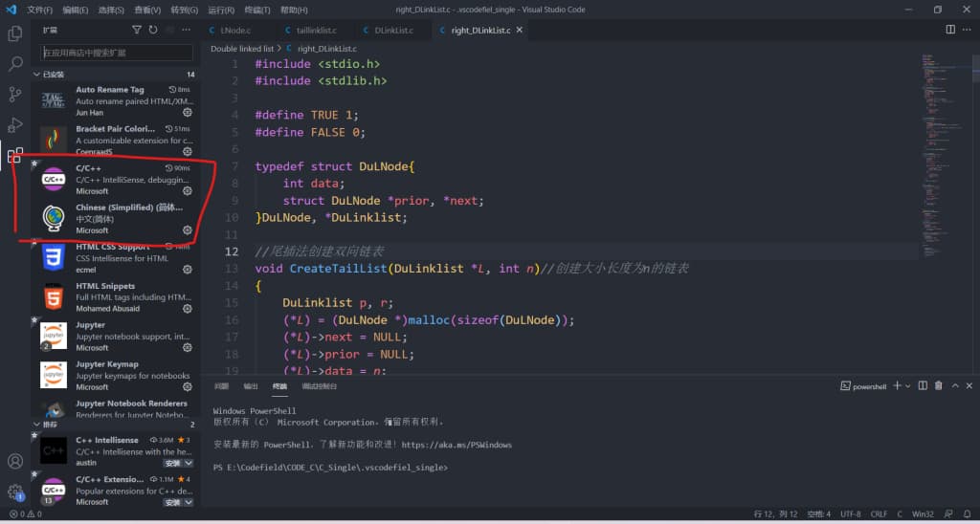Open Run and Debug view
The width and height of the screenshot is (980, 524).
click(x=15, y=125)
